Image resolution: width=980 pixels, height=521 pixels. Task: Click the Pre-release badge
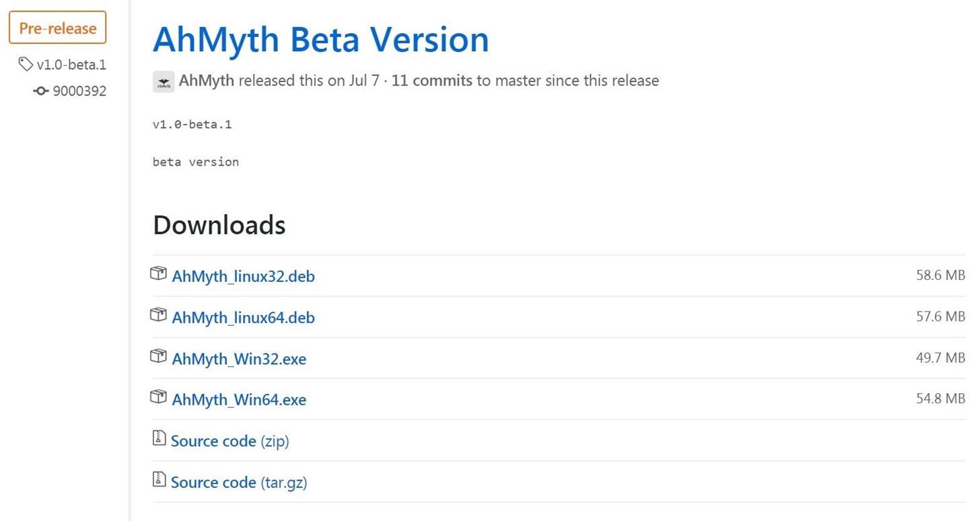click(57, 28)
